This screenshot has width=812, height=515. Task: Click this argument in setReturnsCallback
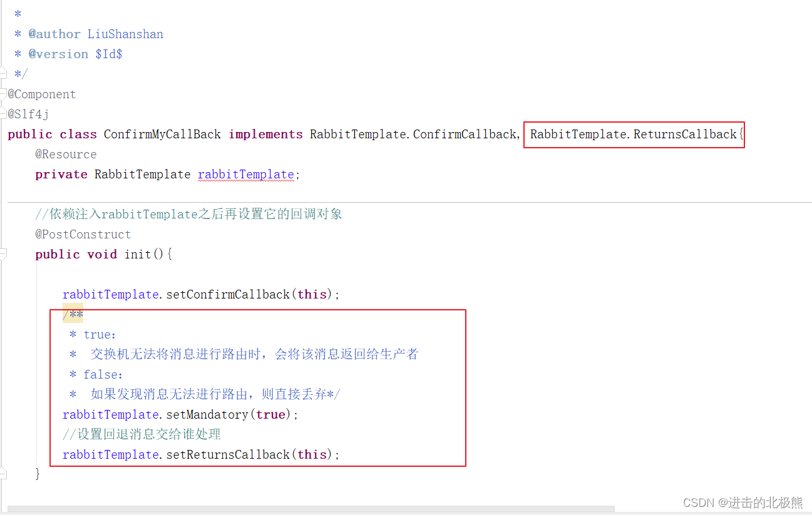312,455
